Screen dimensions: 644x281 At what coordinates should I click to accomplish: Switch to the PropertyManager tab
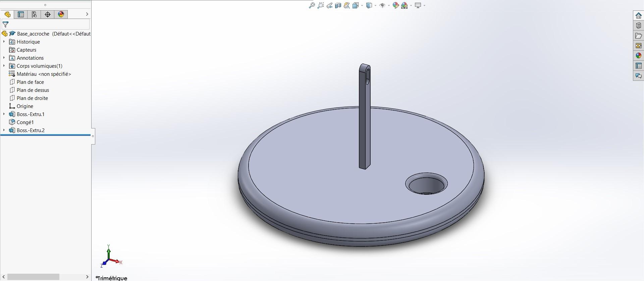tap(21, 14)
